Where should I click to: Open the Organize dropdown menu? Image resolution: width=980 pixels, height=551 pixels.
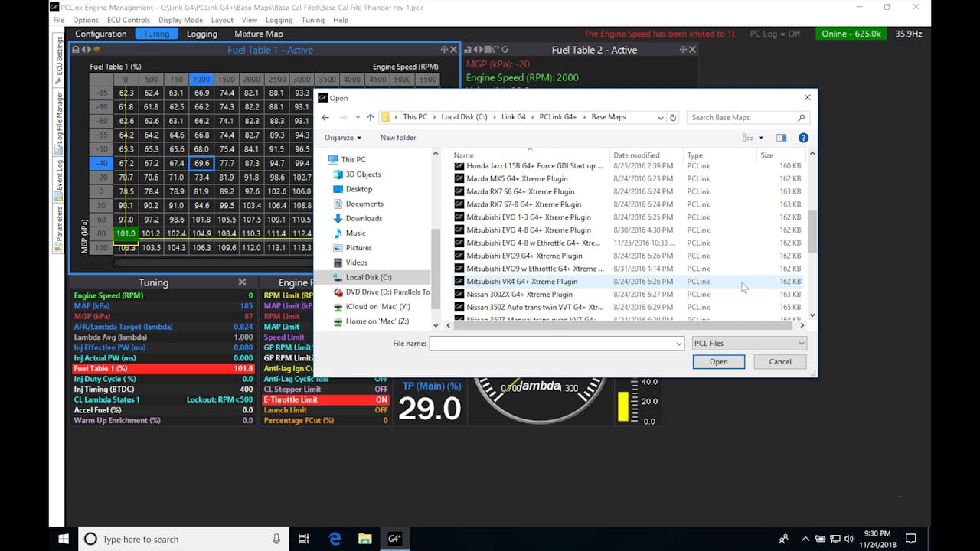coord(342,138)
